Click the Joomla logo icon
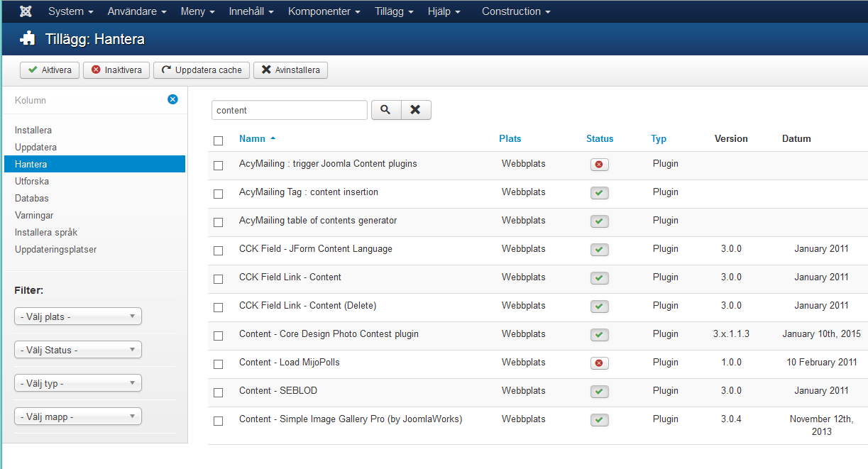This screenshot has height=469, width=868. pos(26,11)
